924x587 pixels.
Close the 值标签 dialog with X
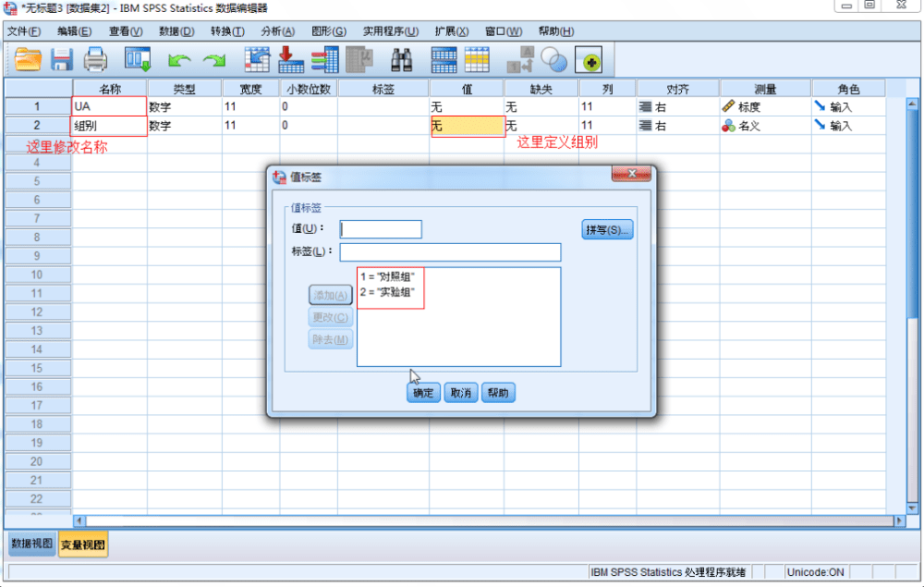[632, 173]
